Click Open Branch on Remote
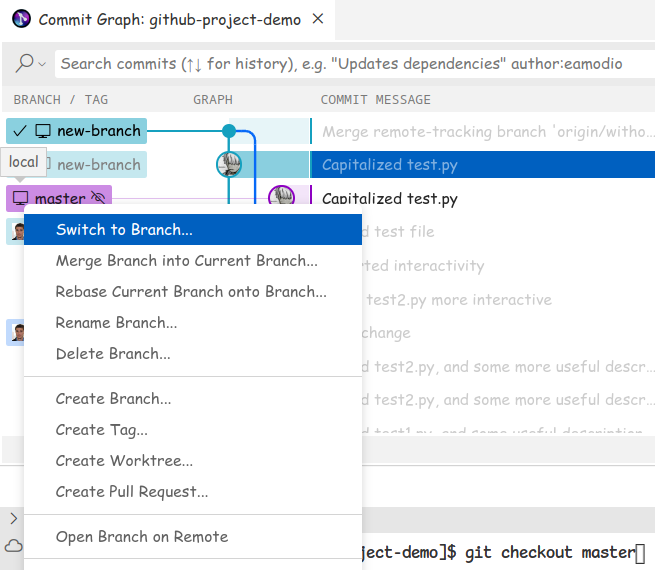Image resolution: width=655 pixels, height=570 pixels. pyautogui.click(x=141, y=537)
